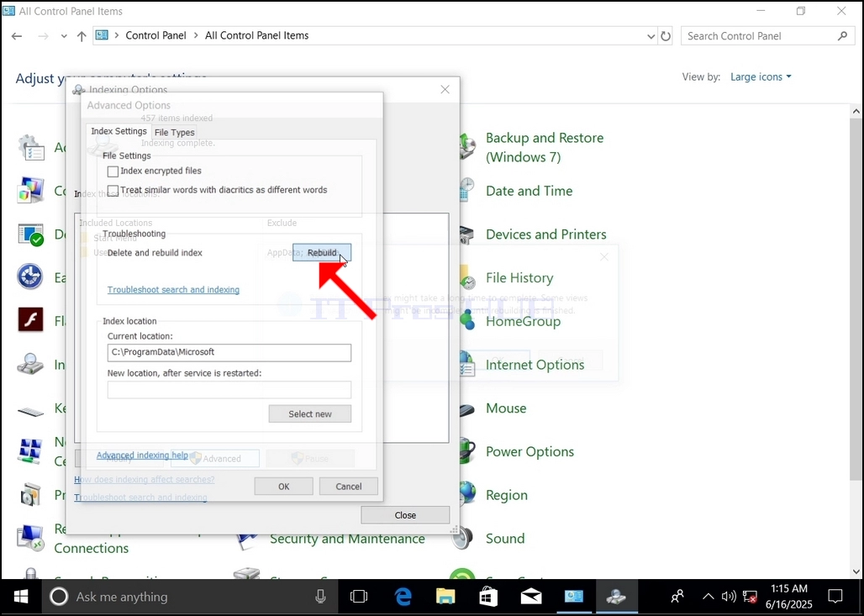This screenshot has height=616, width=864.
Task: Open Backup and Restore (Windows 7)
Action: pyautogui.click(x=545, y=147)
